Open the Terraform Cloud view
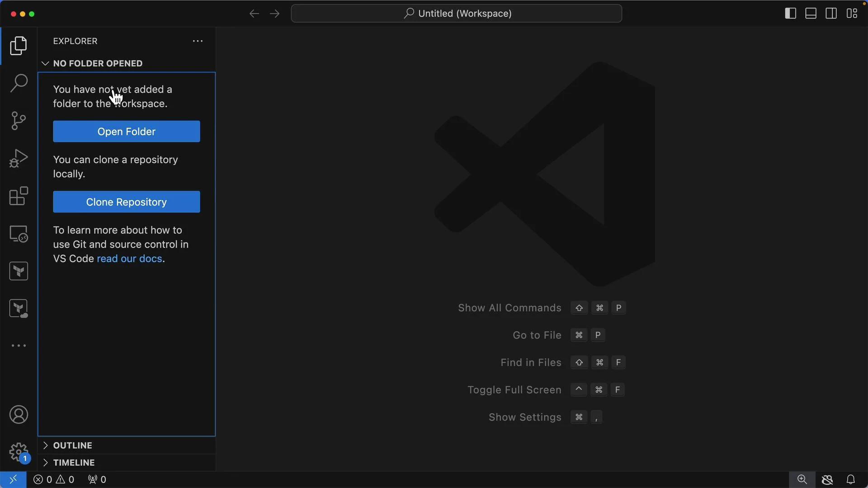 [19, 309]
